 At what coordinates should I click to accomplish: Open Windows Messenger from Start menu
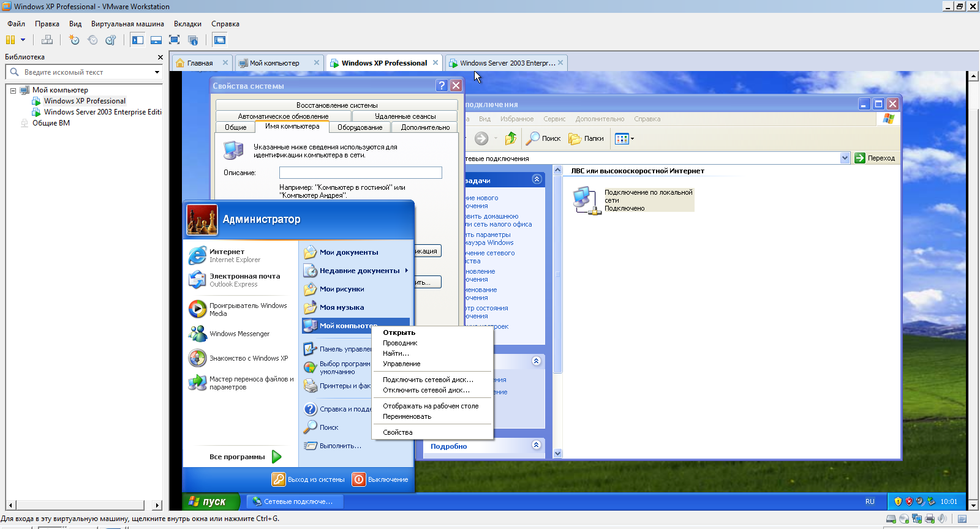click(241, 334)
